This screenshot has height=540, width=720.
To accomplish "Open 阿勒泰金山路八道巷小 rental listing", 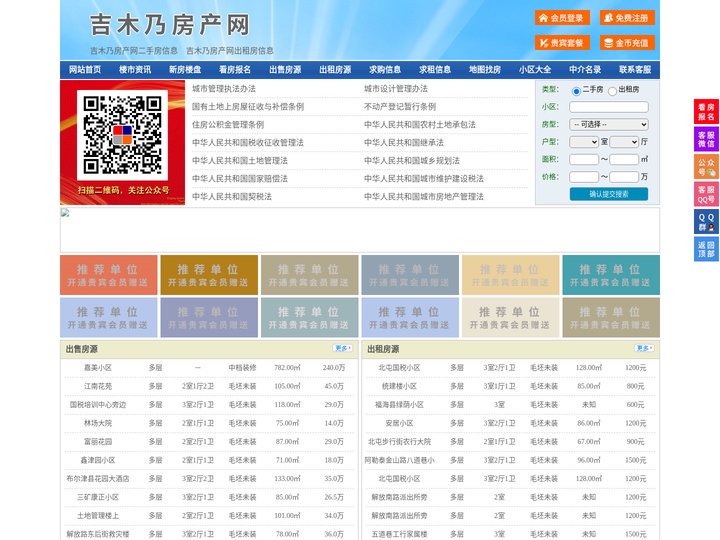I will [399, 460].
